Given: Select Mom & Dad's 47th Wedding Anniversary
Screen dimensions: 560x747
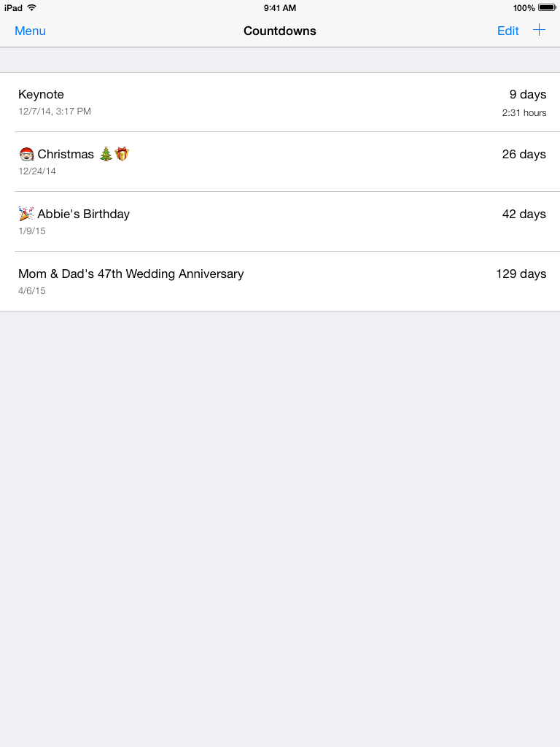Looking at the screenshot, I should 280,282.
